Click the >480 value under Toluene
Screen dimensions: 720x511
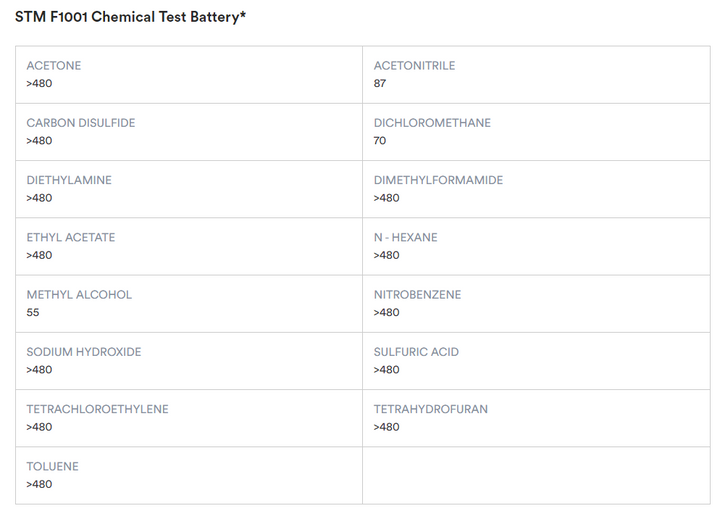tap(39, 485)
